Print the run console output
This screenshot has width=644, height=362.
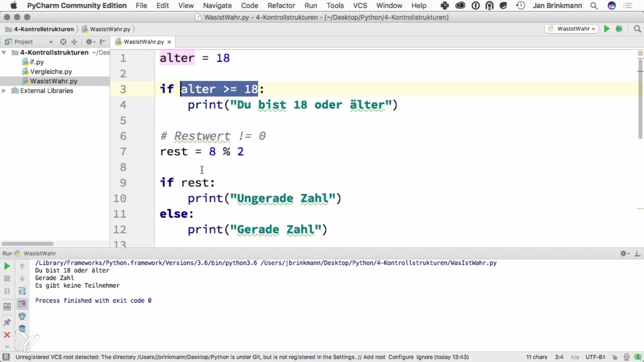pos(22,316)
